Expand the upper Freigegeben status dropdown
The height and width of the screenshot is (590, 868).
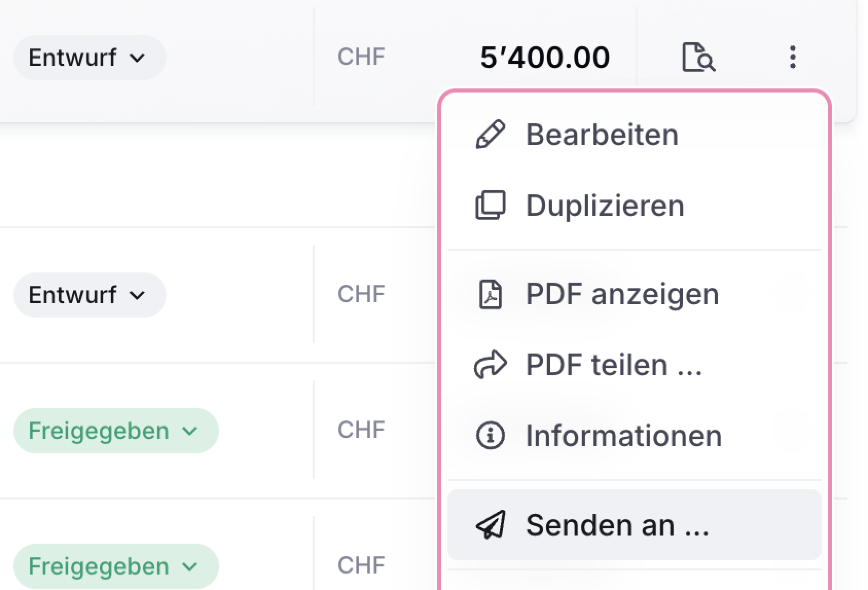pyautogui.click(x=116, y=431)
